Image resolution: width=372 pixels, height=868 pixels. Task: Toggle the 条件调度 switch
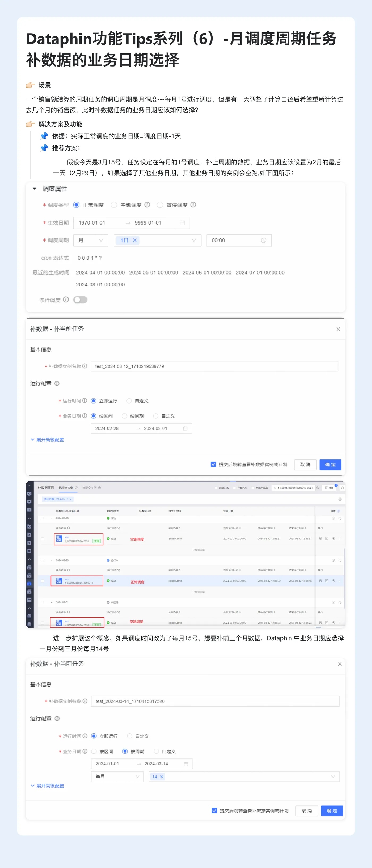81,300
